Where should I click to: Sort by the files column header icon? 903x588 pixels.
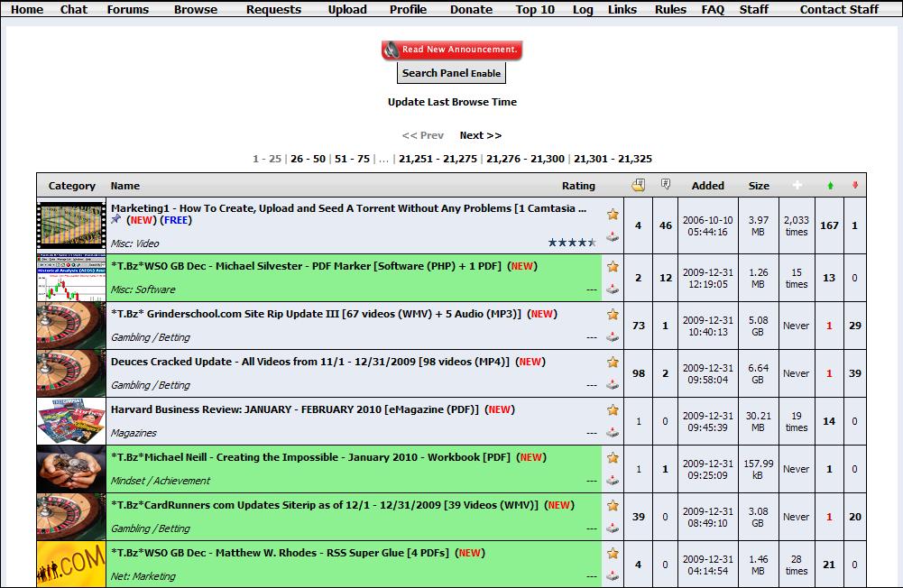(638, 185)
